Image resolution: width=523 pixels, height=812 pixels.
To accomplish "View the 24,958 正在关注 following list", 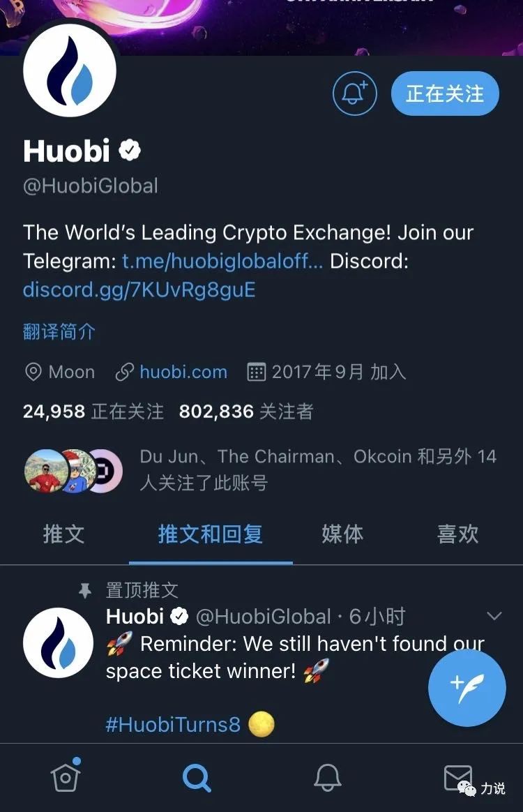I will click(x=93, y=412).
